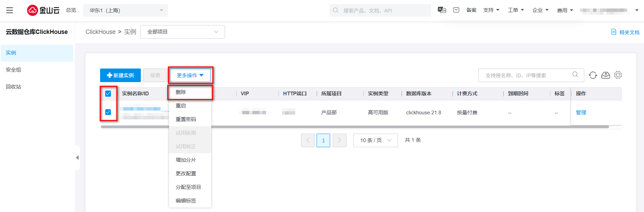
Task: Open the 管理 link for the instance
Action: tap(581, 113)
